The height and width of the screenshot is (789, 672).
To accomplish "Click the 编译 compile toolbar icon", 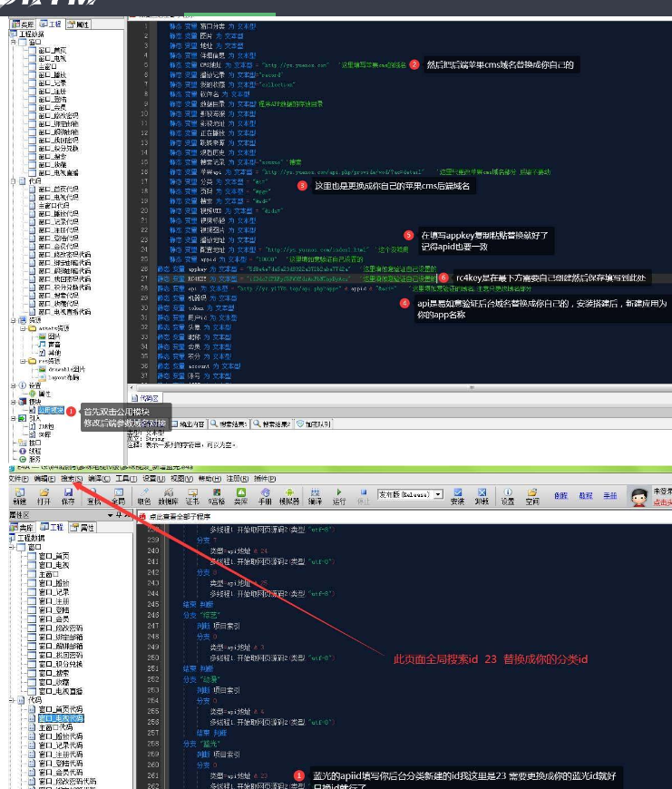I will point(315,494).
